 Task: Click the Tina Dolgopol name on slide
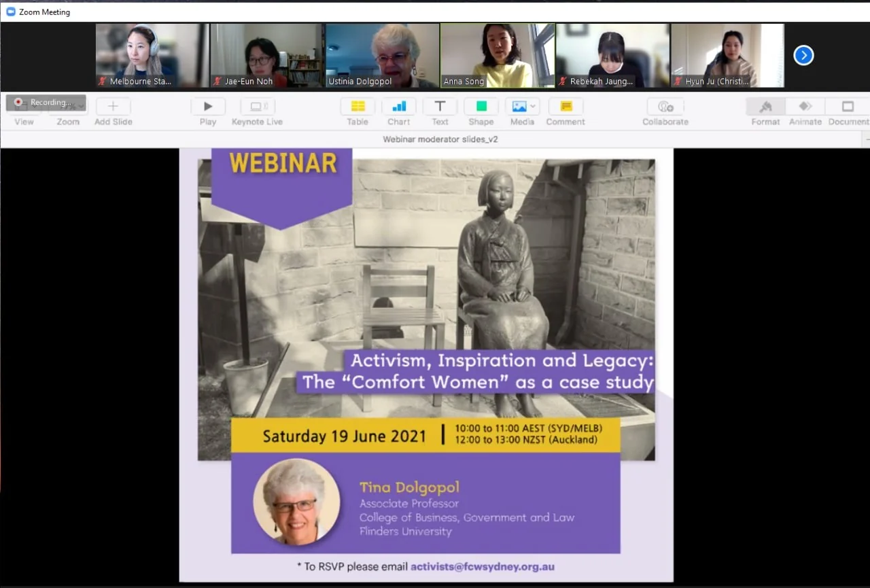pos(409,487)
